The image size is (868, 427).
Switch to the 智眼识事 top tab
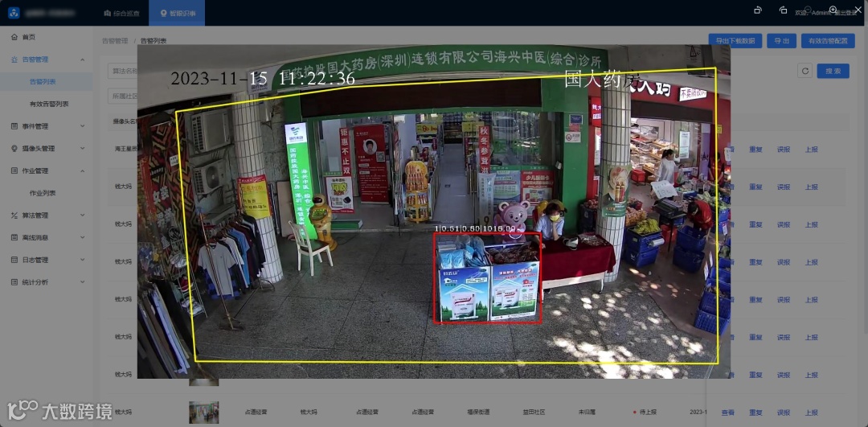point(177,13)
